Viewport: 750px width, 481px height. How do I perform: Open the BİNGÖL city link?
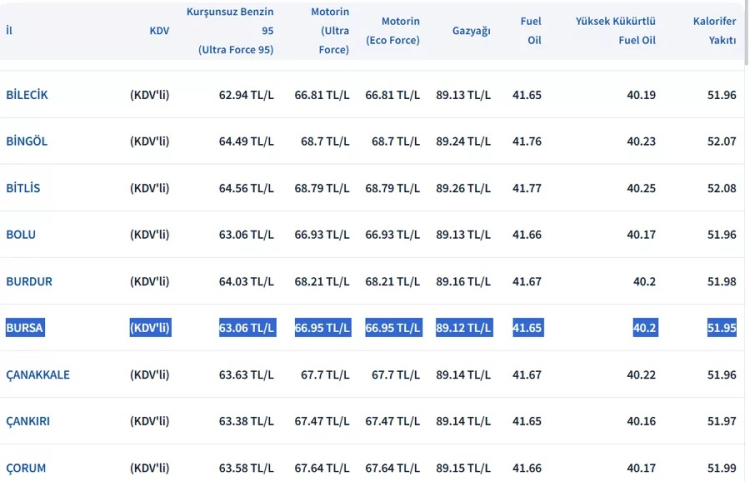(x=27, y=141)
